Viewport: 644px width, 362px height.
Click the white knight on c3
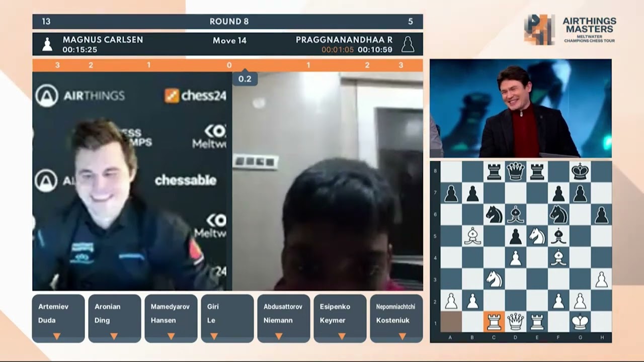coord(494,279)
